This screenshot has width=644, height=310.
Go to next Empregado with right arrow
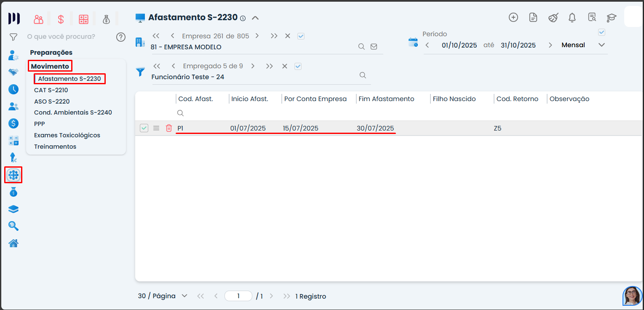pos(253,66)
